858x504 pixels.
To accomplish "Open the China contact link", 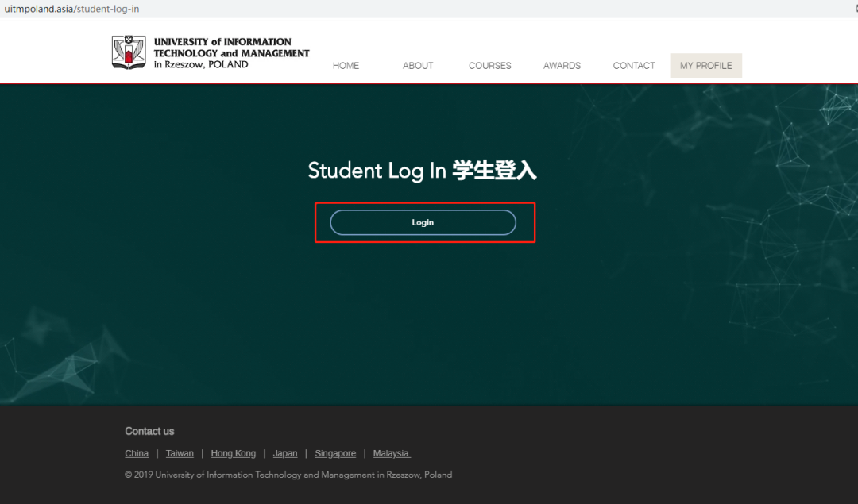I will pyautogui.click(x=137, y=453).
